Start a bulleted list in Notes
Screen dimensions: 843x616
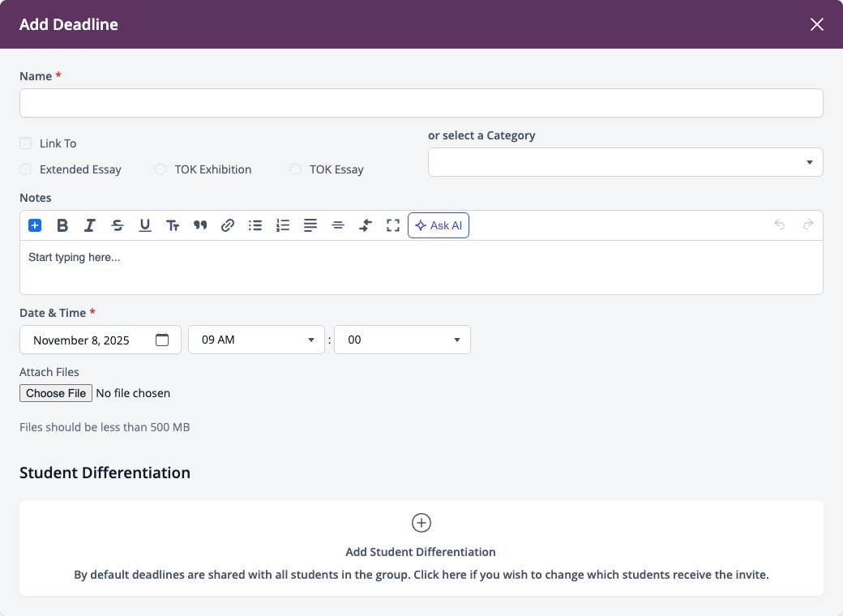255,225
